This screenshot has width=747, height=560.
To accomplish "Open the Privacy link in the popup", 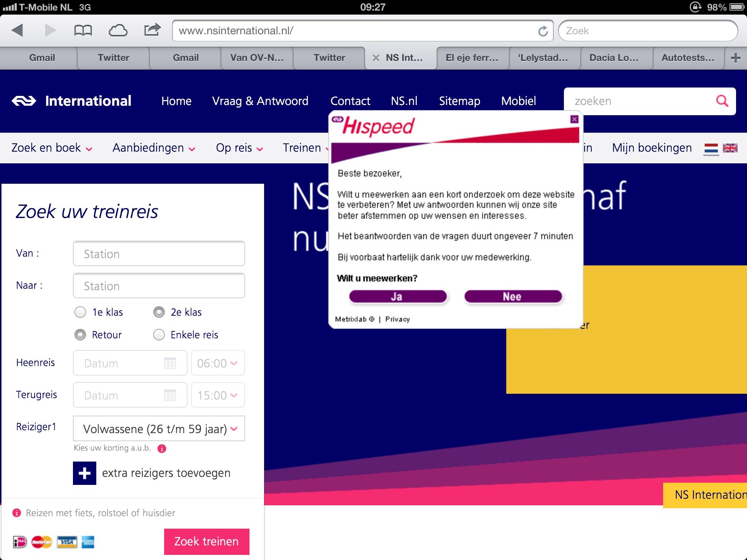I will tap(398, 319).
